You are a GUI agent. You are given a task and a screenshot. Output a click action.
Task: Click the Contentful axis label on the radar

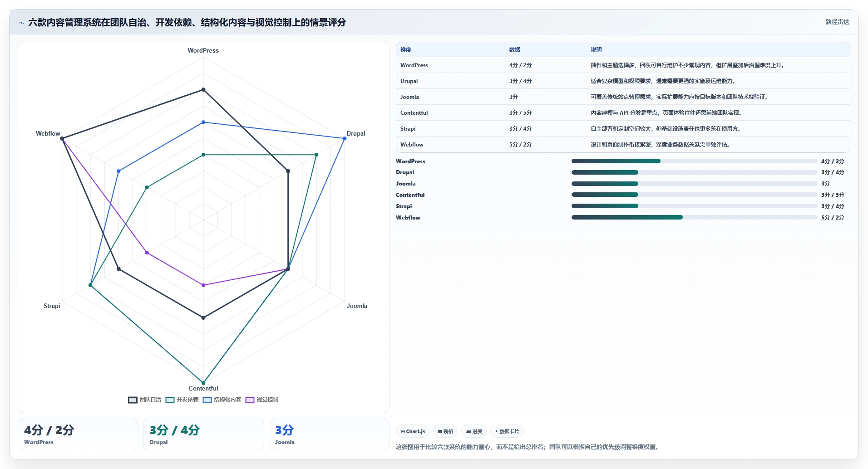point(203,388)
